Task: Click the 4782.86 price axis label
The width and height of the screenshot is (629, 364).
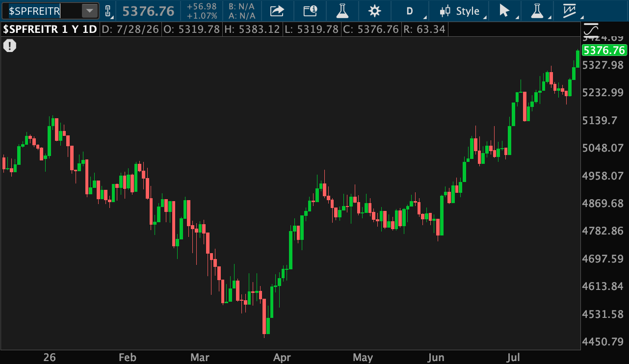Action: (603, 231)
